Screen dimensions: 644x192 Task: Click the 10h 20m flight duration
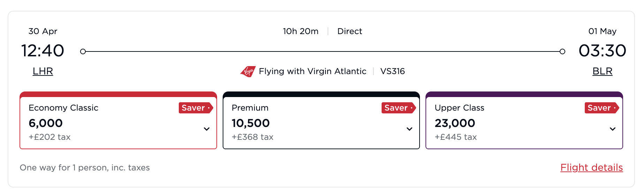coord(300,31)
